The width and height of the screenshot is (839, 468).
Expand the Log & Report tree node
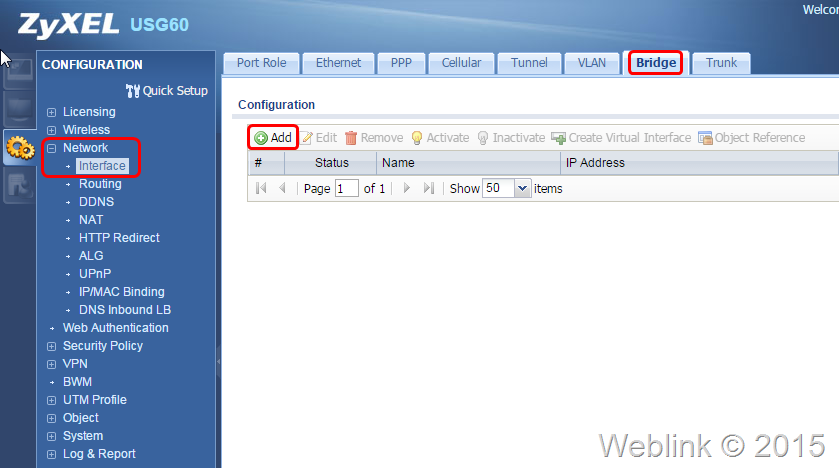pyautogui.click(x=51, y=454)
